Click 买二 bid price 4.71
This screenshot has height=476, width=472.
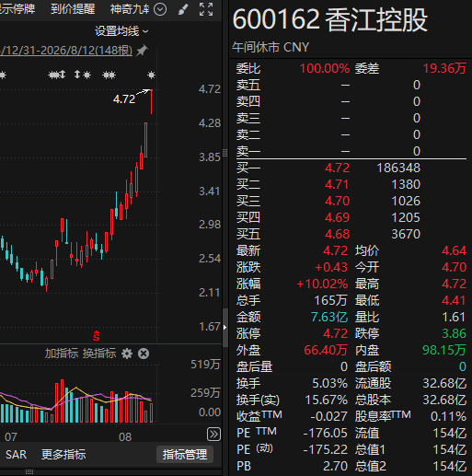tap(337, 184)
